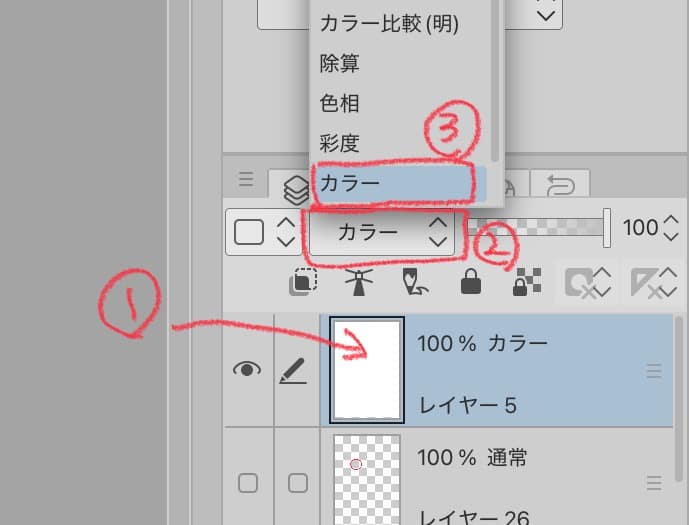Toggle the editing checkbox for レイヤー 26
The image size is (689, 525).
(297, 483)
